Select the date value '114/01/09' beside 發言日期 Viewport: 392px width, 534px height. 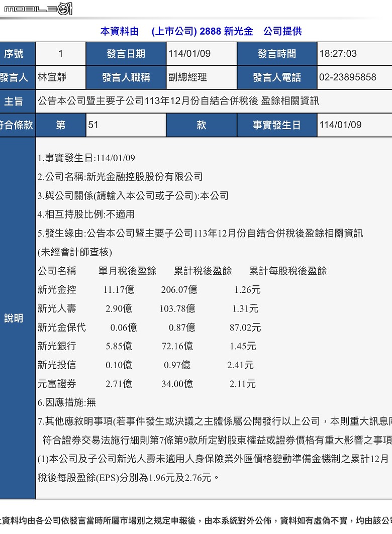(x=189, y=53)
